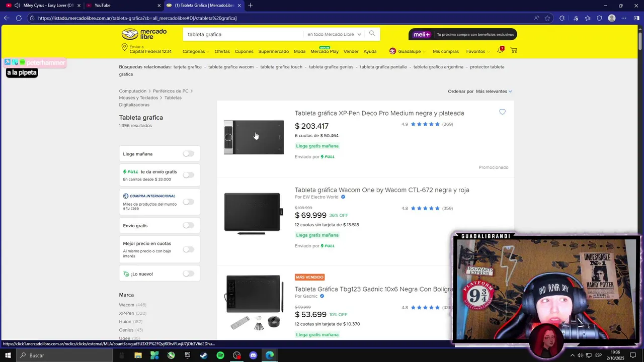Open the Moda menu item
Screen dimensions: 644x362
(x=299, y=51)
